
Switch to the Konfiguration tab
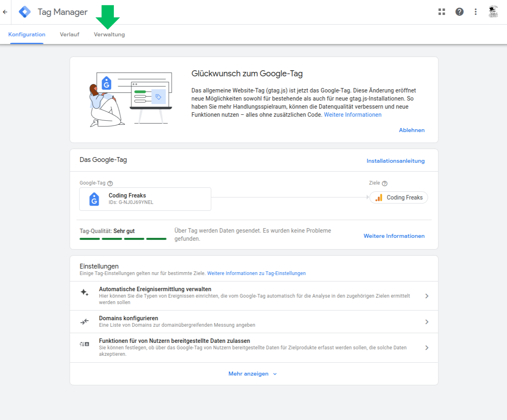pyautogui.click(x=27, y=34)
